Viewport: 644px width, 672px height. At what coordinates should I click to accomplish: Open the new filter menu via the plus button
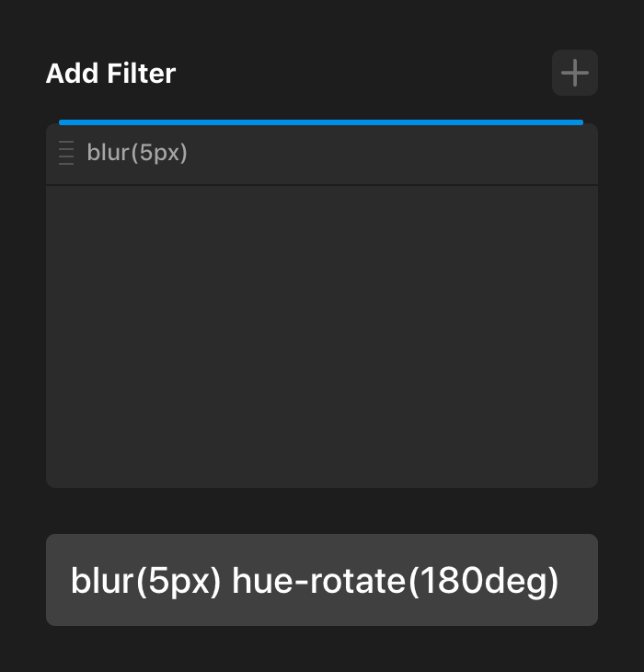point(575,73)
